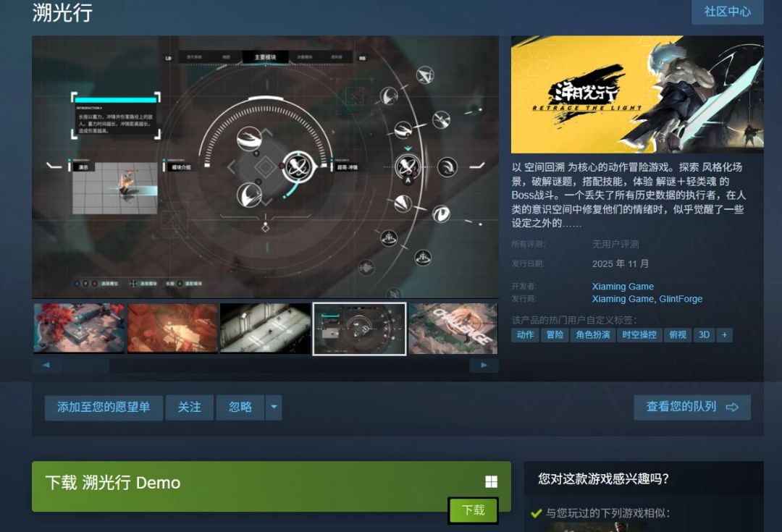Viewport: 782px width, 532px height.
Task: Select the CHALLENGE screenshot thumbnail
Action: coord(453,328)
